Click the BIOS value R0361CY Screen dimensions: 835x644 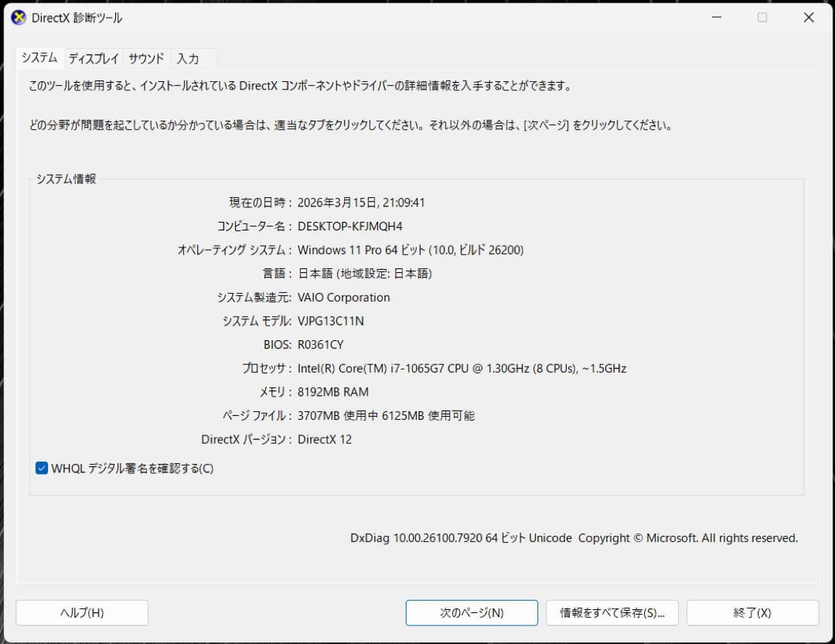coord(322,345)
